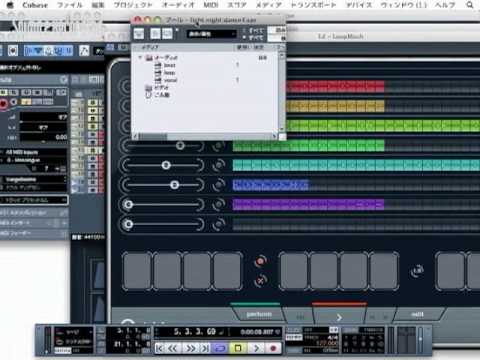Toggle the cycle loop button
This screenshot has height=360, width=480.
click(x=221, y=348)
